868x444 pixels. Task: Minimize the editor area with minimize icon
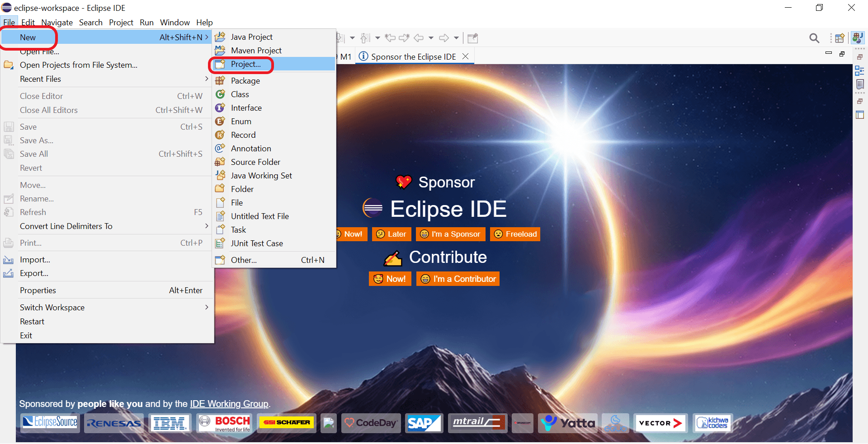pyautogui.click(x=829, y=53)
